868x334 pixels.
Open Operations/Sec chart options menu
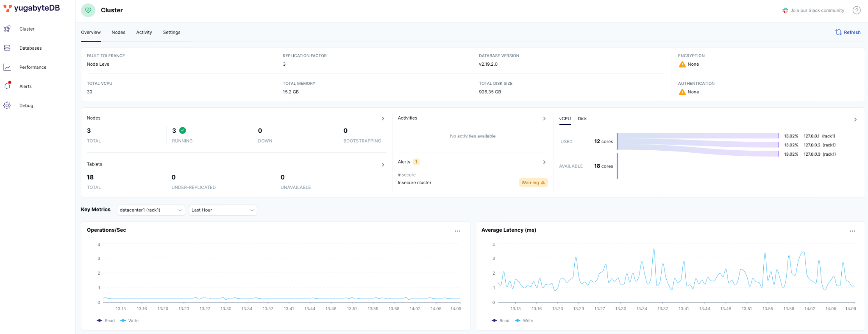coord(458,231)
